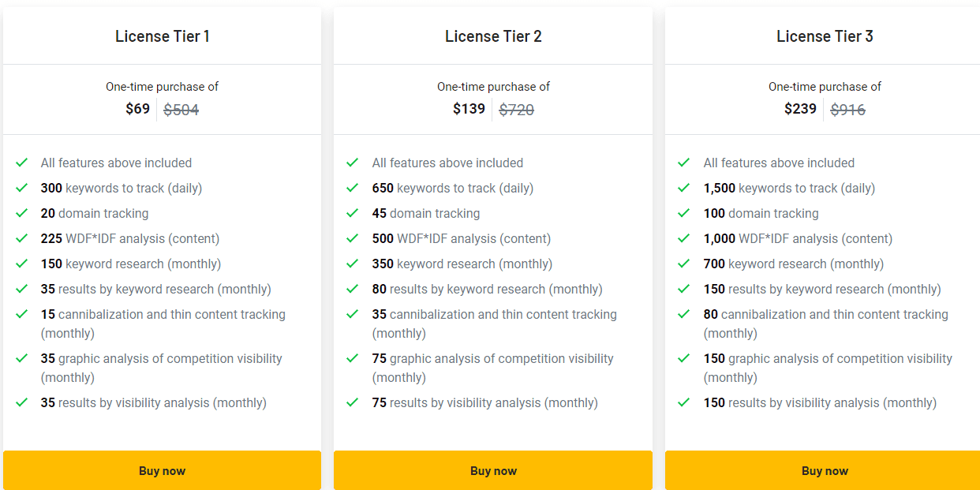Viewport: 980px width, 490px height.
Task: Click checkmark beside 35 graphic analysis
Action: 21,358
